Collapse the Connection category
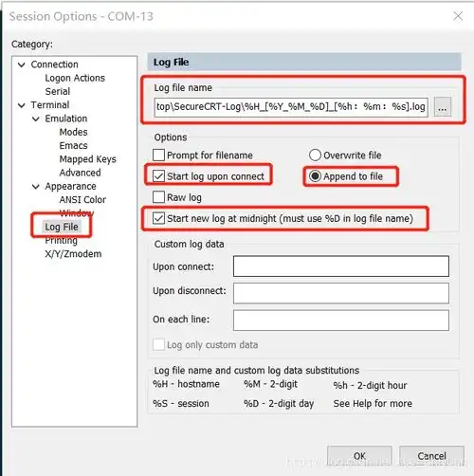This screenshot has height=476, width=474. pos(22,64)
